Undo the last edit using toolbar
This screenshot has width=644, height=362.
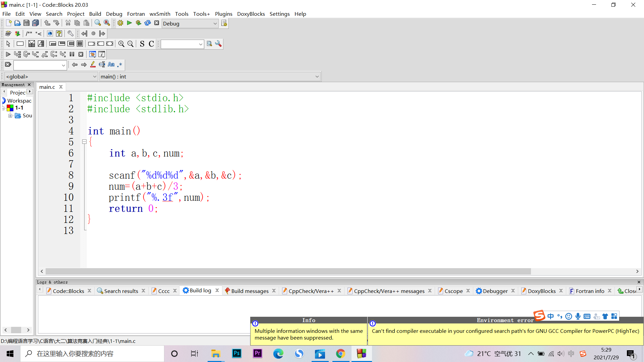tap(47, 23)
